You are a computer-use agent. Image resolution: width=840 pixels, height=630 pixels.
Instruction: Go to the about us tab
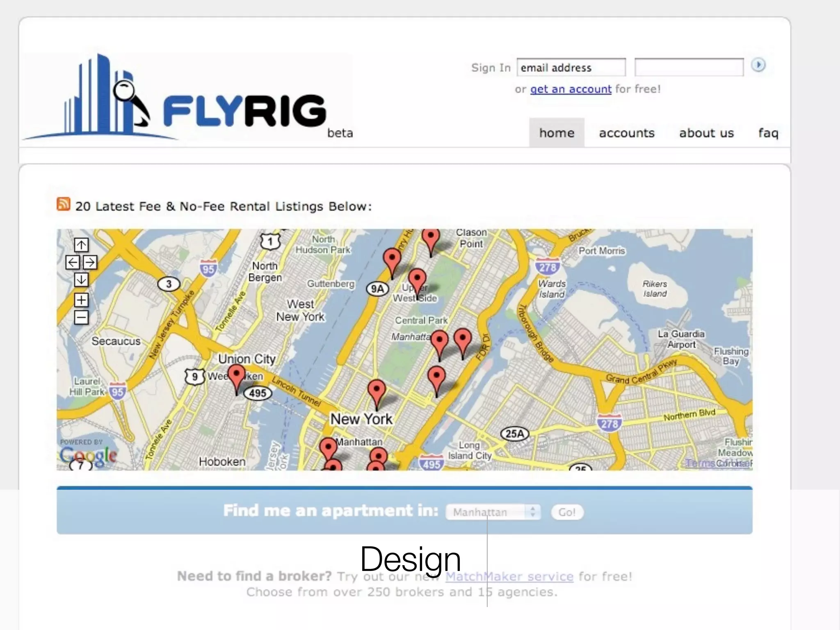tap(706, 133)
